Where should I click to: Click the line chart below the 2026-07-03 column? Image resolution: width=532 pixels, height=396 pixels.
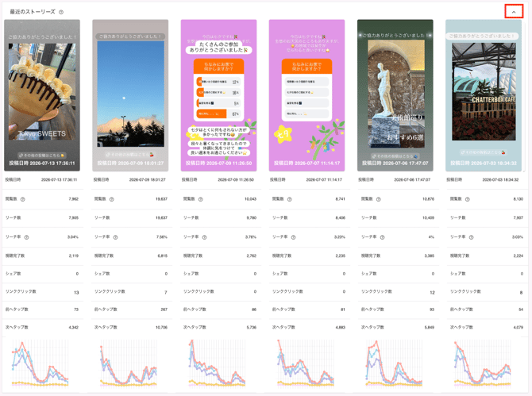[x=483, y=363]
